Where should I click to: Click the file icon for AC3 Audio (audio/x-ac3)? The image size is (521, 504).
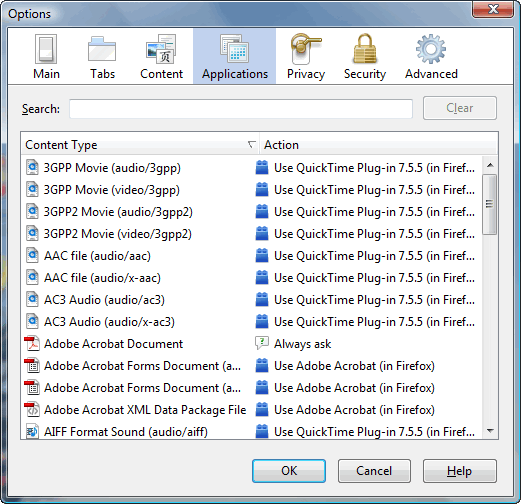tap(32, 322)
